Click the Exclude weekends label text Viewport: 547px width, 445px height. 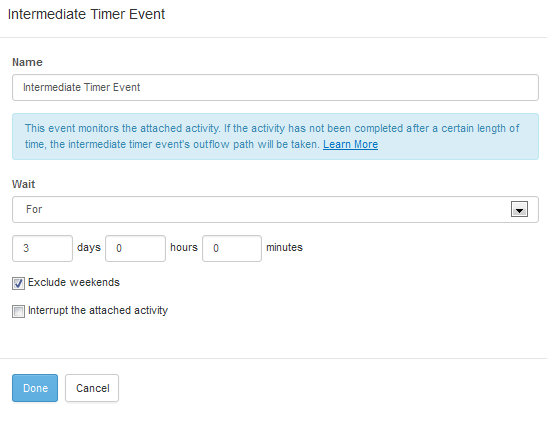(74, 282)
